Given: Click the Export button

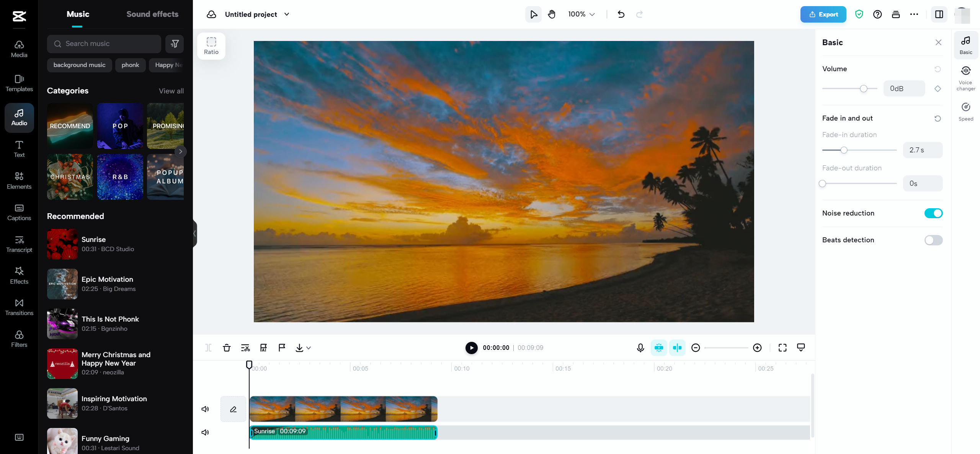Looking at the screenshot, I should tap(823, 14).
